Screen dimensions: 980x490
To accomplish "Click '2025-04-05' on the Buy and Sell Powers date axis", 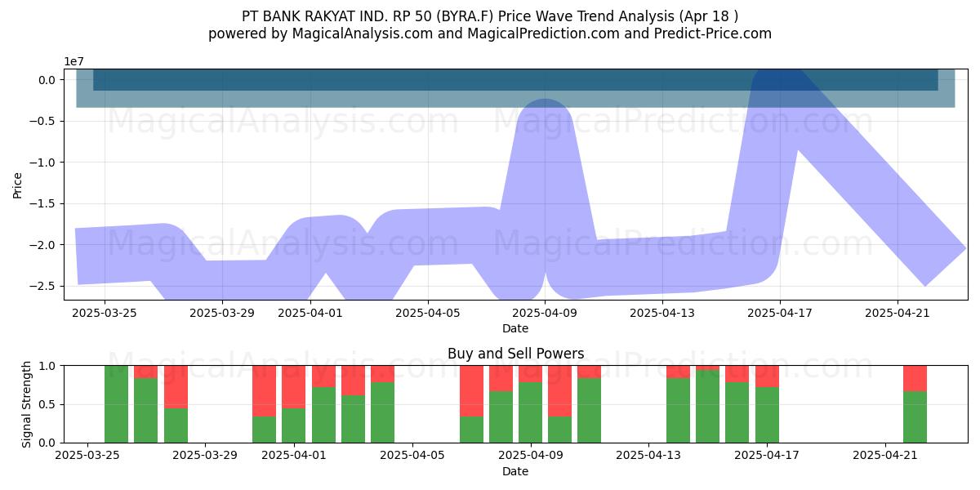I will click(412, 455).
